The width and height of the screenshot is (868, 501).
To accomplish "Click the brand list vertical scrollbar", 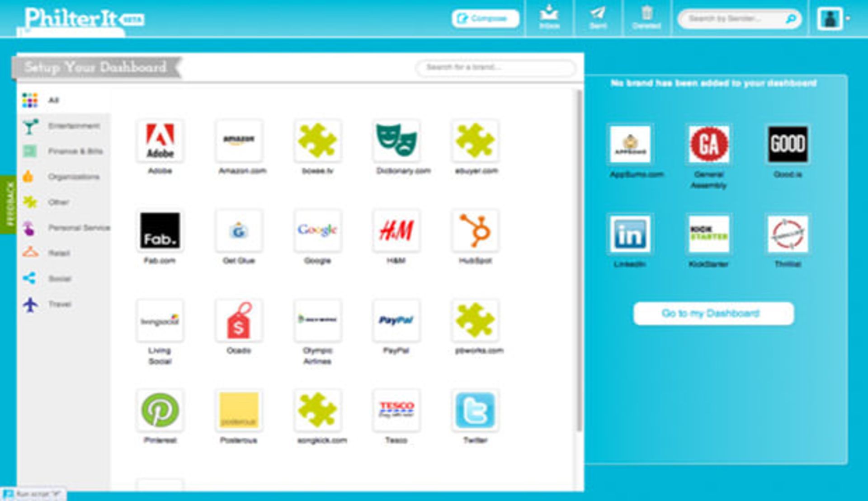I will point(579,260).
